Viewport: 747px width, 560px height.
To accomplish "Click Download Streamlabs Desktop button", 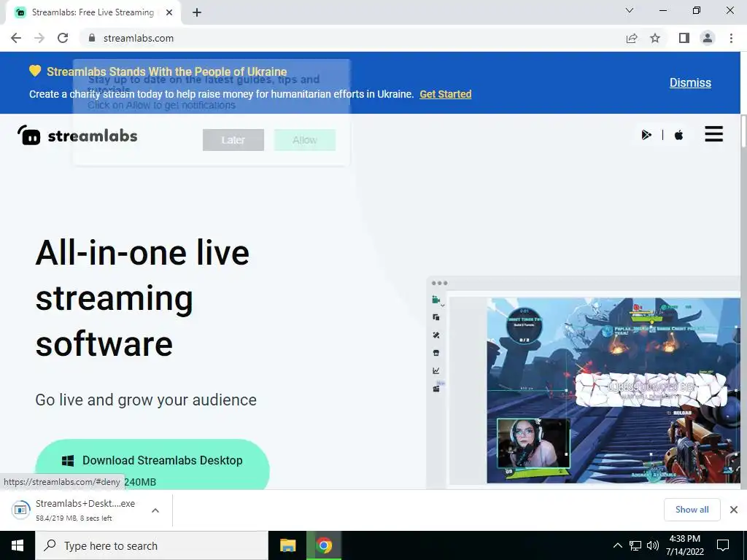I will click(152, 464).
